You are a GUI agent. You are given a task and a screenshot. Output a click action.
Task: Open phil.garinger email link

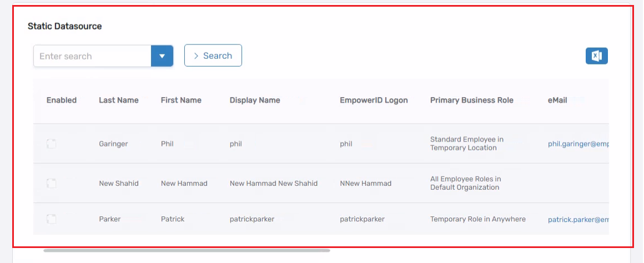tap(578, 144)
